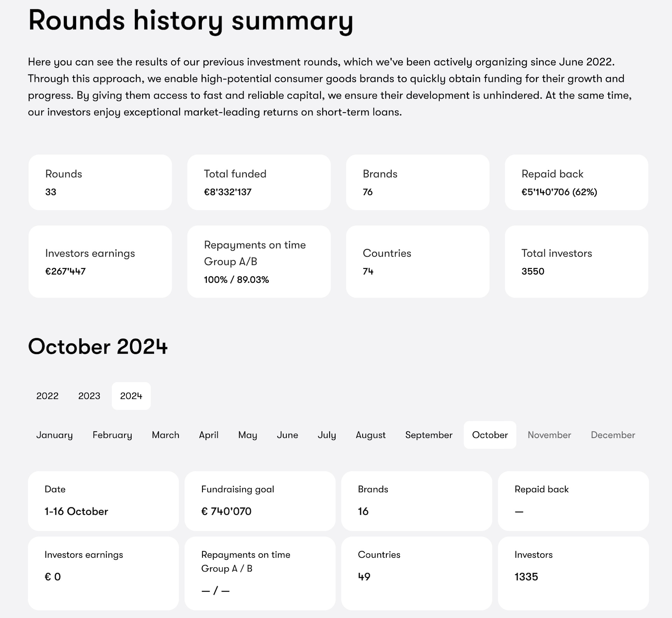Screen dimensions: 672x618
Task: Show February round results
Action: click(112, 435)
